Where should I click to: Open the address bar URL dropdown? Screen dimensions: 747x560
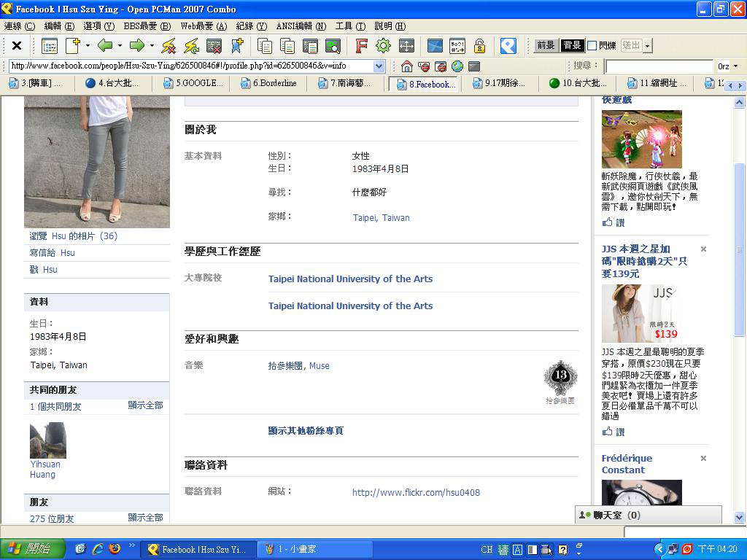coord(379,66)
